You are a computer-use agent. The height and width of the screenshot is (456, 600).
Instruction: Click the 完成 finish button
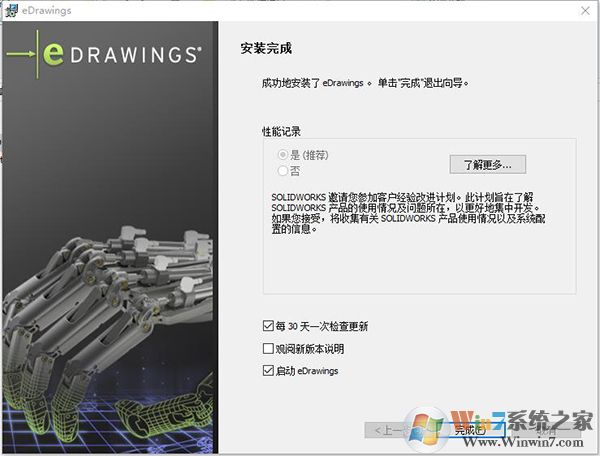coord(470,430)
